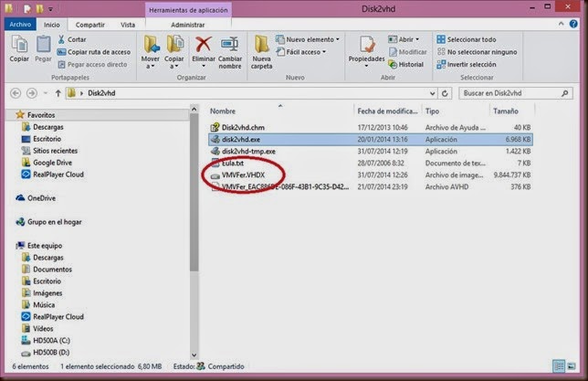Image resolution: width=588 pixels, height=381 pixels.
Task: Click the search magnifier icon
Action: pos(565,93)
